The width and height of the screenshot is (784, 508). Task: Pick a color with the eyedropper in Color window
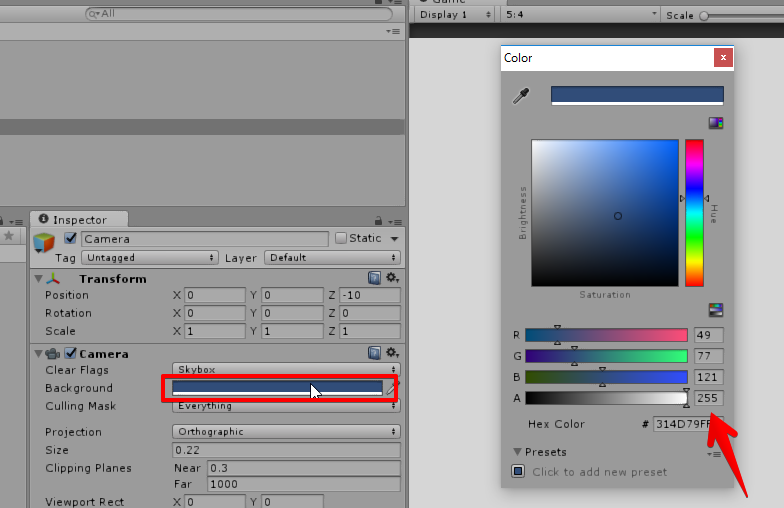point(521,96)
